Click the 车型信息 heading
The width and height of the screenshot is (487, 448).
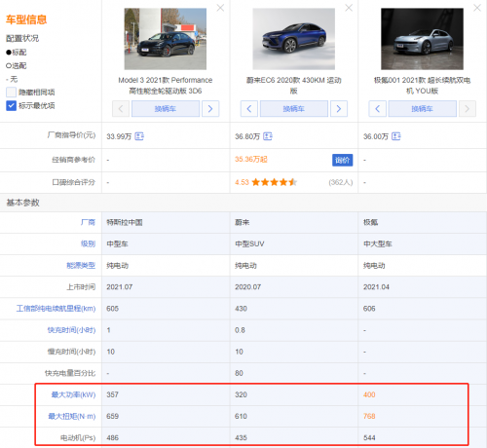[x=26, y=19]
